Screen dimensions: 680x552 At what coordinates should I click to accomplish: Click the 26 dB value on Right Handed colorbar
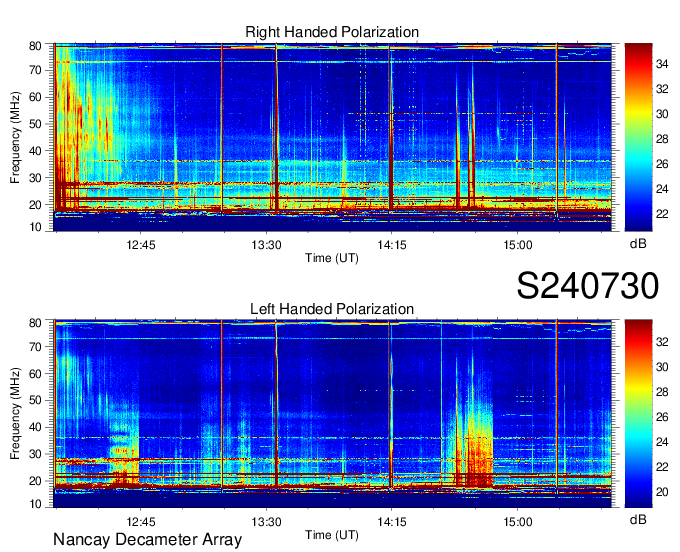[x=662, y=164]
